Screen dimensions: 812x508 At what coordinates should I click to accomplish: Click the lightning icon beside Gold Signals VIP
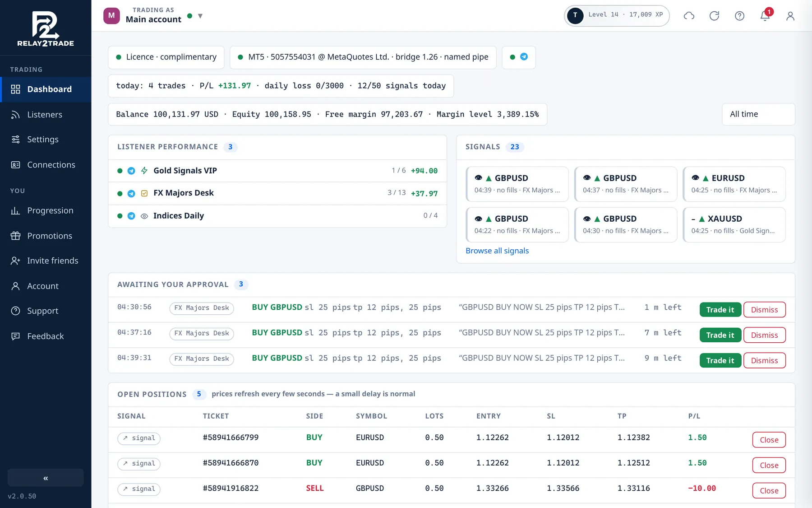click(x=144, y=171)
